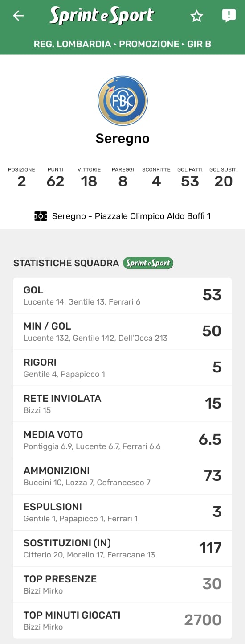Open the MIN / GOL statistics row

point(122,332)
